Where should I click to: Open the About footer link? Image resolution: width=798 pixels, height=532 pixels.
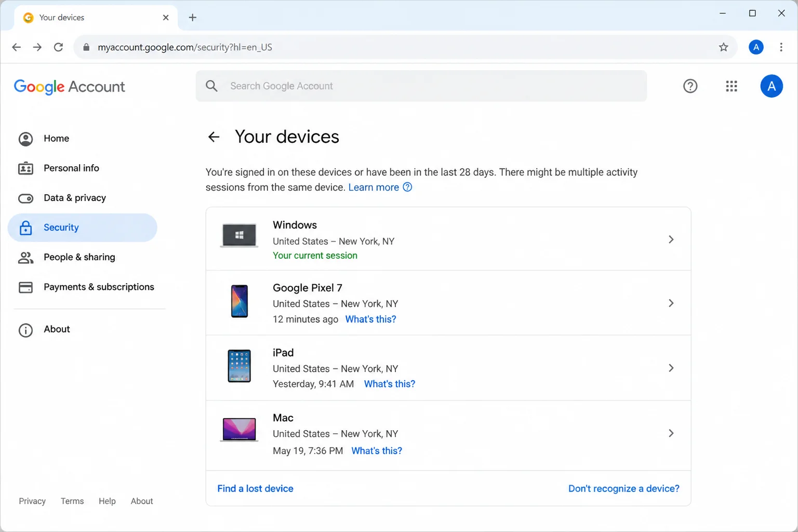[x=142, y=501]
